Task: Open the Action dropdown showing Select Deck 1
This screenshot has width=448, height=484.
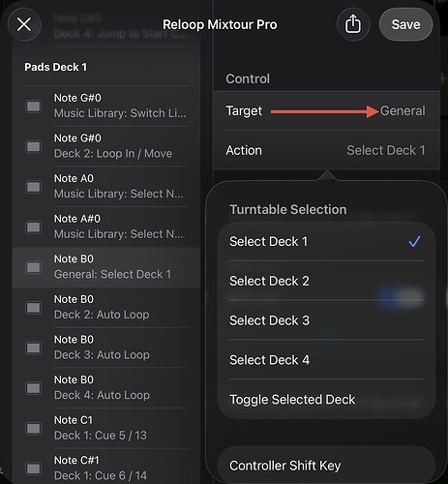Action: pyautogui.click(x=326, y=150)
